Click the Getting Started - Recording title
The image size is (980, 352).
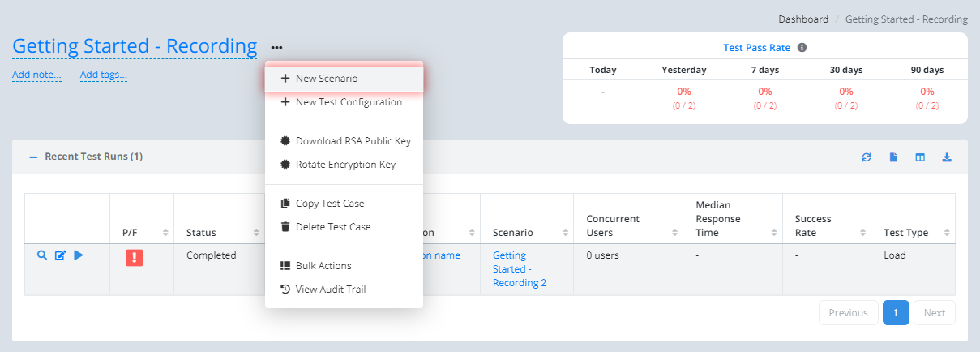pos(135,46)
